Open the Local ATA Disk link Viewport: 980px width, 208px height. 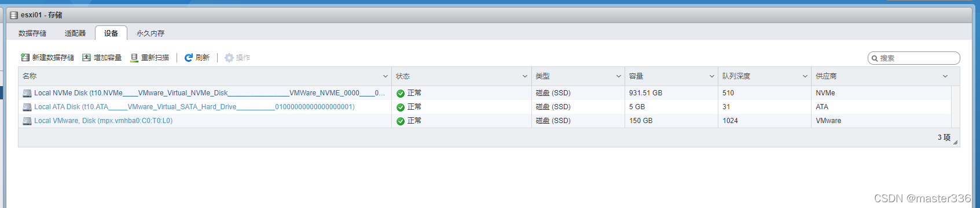tap(194, 107)
